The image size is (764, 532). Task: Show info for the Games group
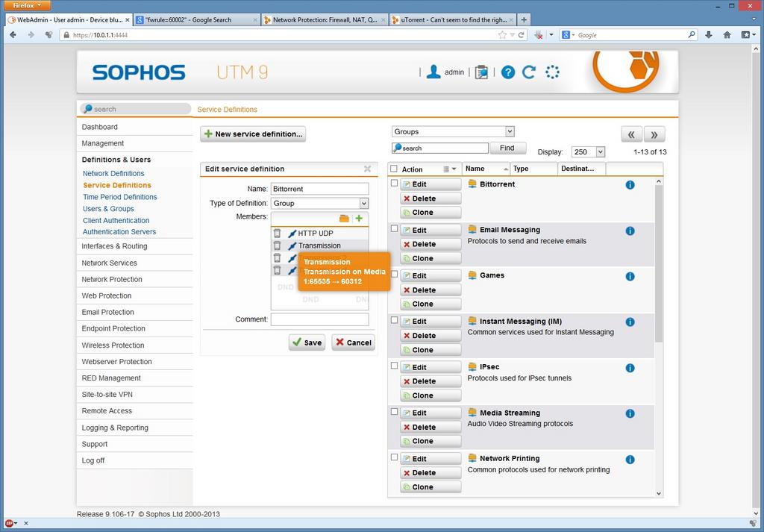coord(630,276)
